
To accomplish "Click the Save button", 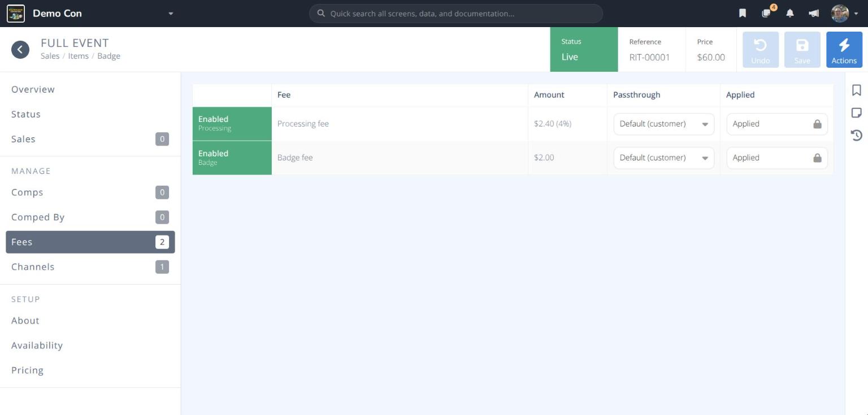I will coord(802,50).
